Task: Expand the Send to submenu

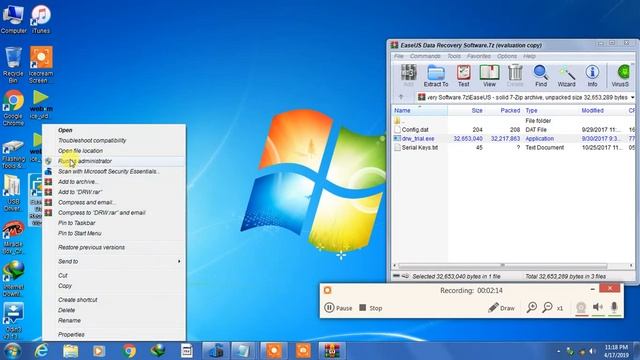Action: tap(114, 261)
